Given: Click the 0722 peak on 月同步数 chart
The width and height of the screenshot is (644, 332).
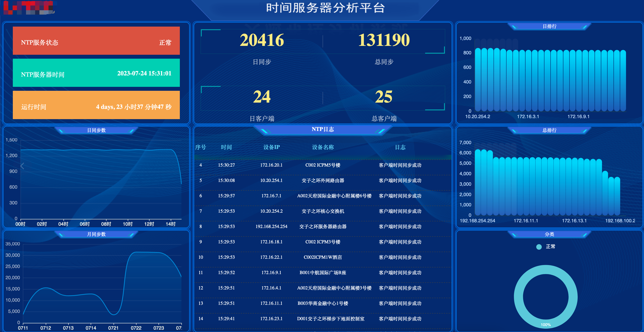Looking at the screenshot, I should point(136,252).
